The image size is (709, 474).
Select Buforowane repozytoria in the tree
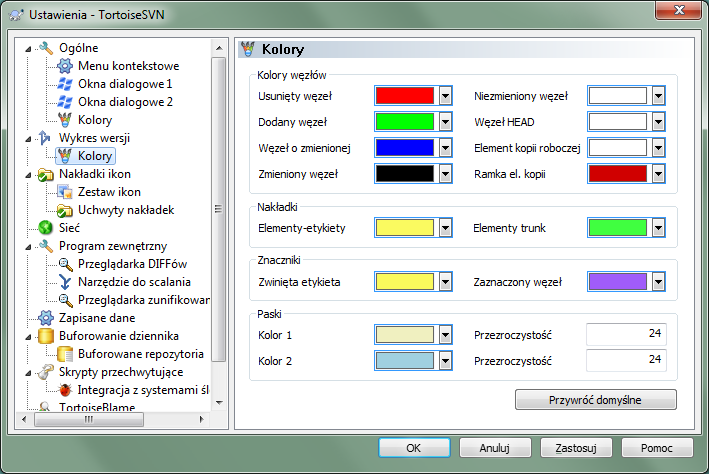point(141,354)
